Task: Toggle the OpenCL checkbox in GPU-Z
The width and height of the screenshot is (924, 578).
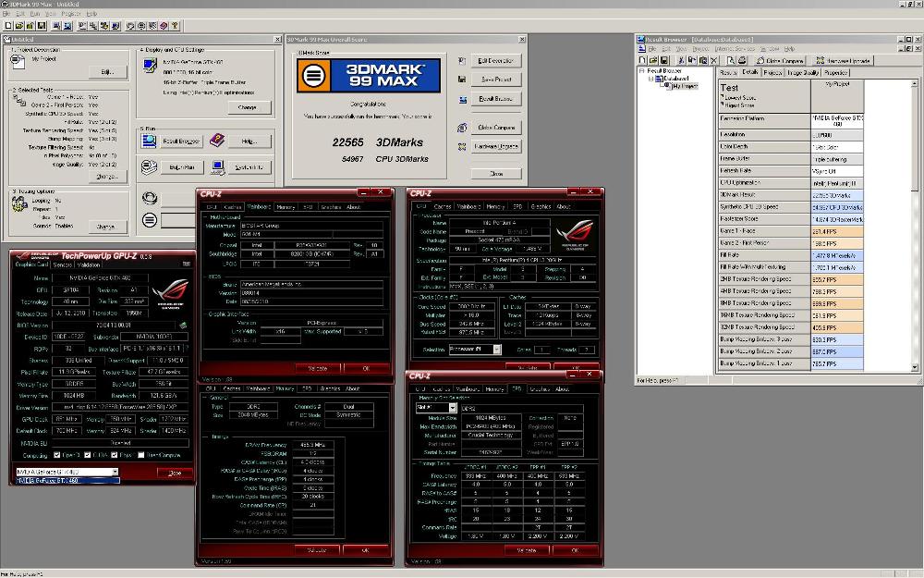Action: pos(56,455)
